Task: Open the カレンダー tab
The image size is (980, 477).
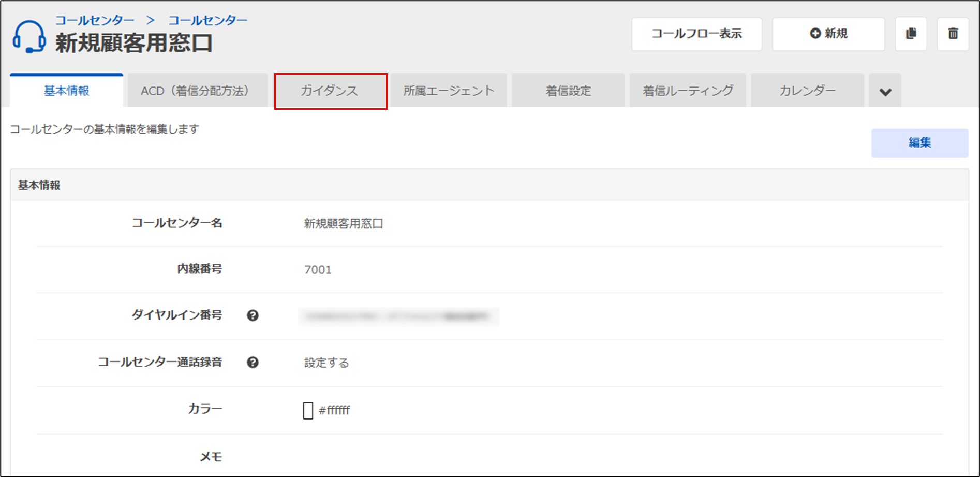Action: pyautogui.click(x=807, y=91)
